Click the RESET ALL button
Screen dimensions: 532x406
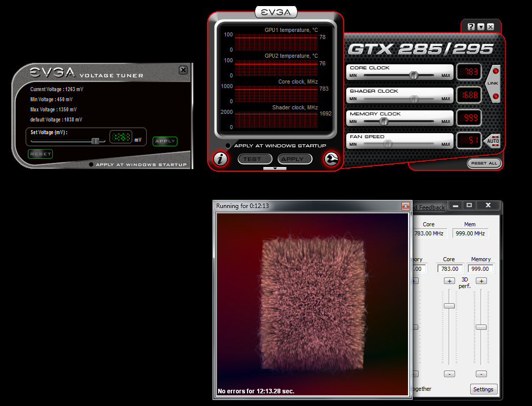coord(484,163)
